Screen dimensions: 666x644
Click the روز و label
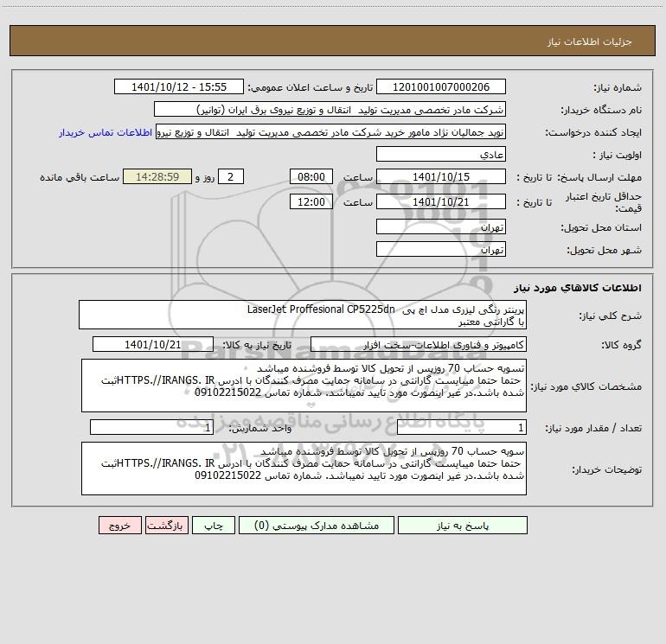205,177
